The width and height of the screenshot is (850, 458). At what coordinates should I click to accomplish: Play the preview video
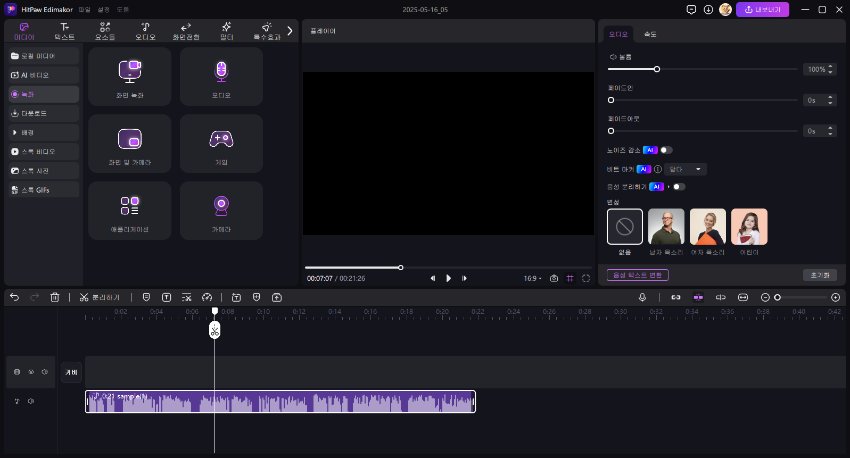(x=448, y=278)
